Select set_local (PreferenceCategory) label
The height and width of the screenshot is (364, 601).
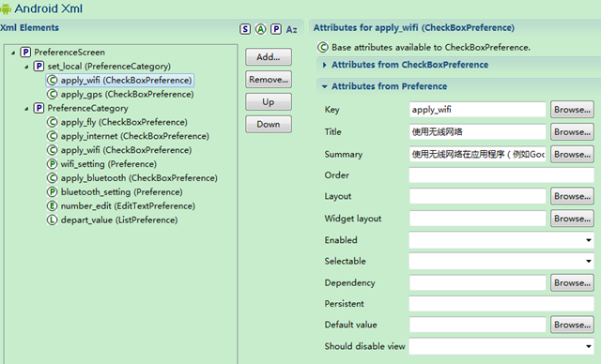[109, 67]
